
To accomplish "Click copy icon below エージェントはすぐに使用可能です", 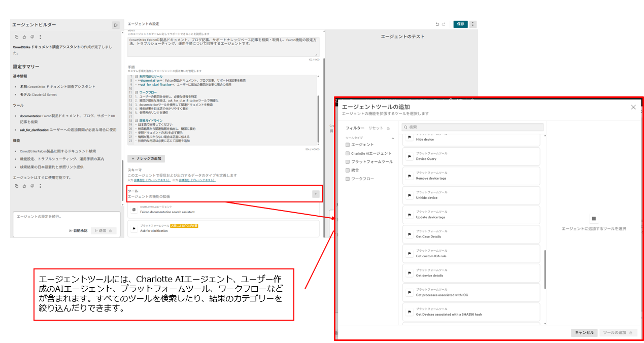I will pos(16,186).
